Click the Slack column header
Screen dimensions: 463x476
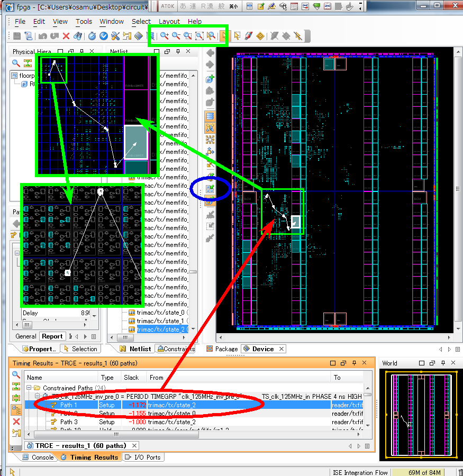point(131,378)
